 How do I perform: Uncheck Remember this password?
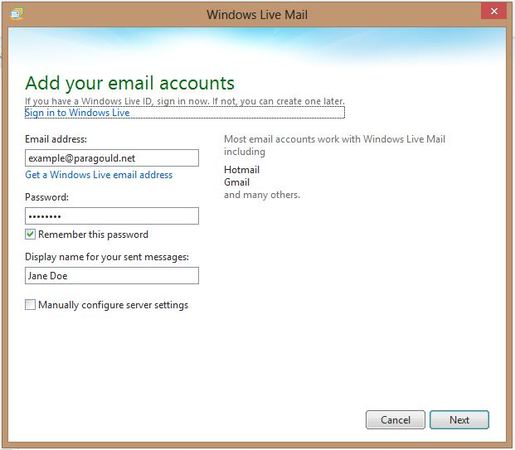pos(30,234)
